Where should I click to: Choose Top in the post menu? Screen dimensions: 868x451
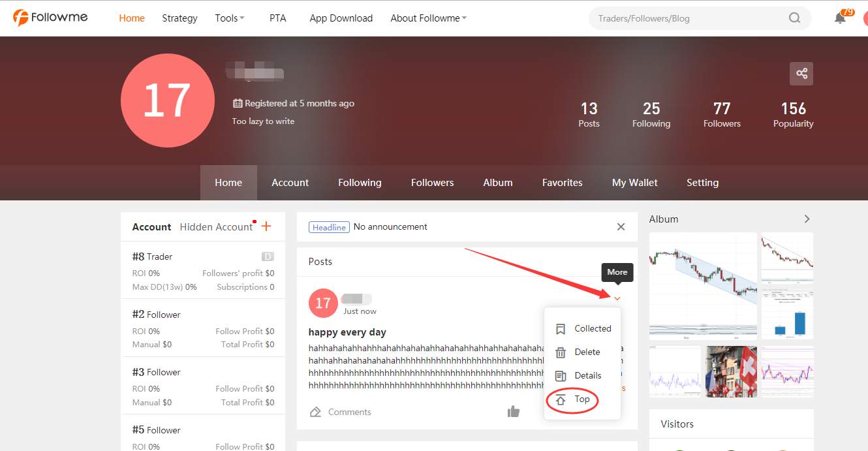(x=583, y=399)
